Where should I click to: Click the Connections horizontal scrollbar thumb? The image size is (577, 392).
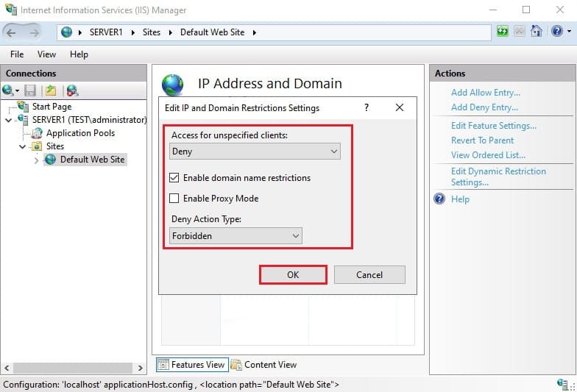pyautogui.click(x=72, y=368)
